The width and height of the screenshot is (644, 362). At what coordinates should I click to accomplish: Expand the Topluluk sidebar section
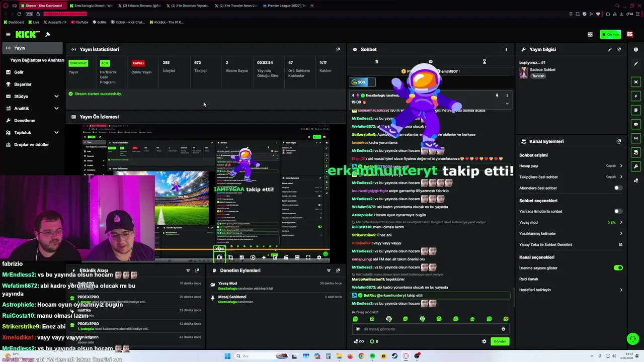[33, 133]
